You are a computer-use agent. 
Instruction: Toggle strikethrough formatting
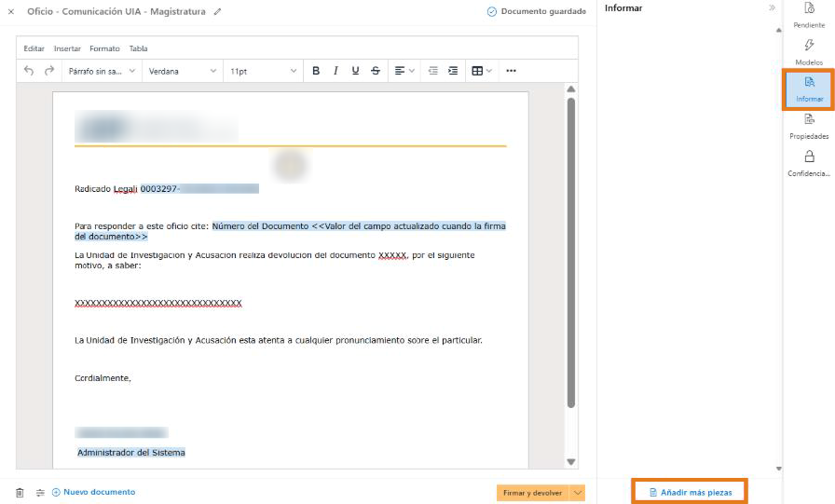pos(376,71)
